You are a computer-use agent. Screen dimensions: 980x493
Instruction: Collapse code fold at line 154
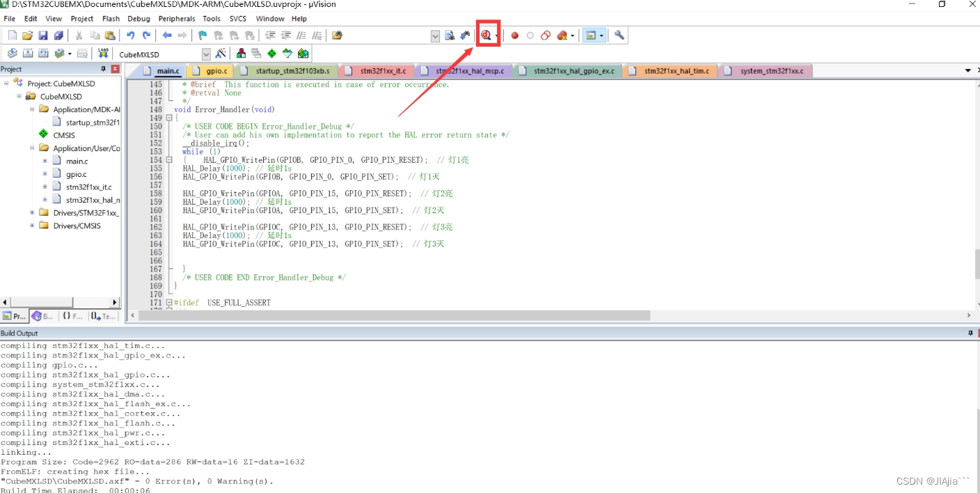click(169, 160)
